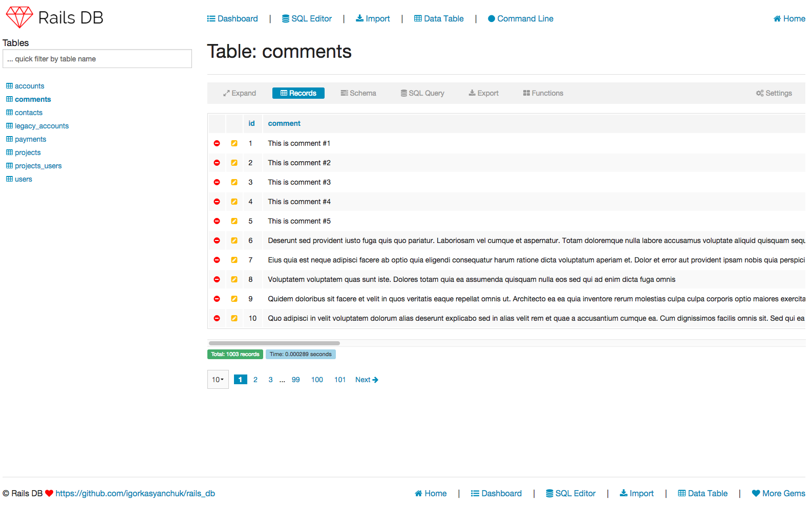812x507 pixels.
Task: Edit the row for comment #3
Action: pyautogui.click(x=234, y=182)
